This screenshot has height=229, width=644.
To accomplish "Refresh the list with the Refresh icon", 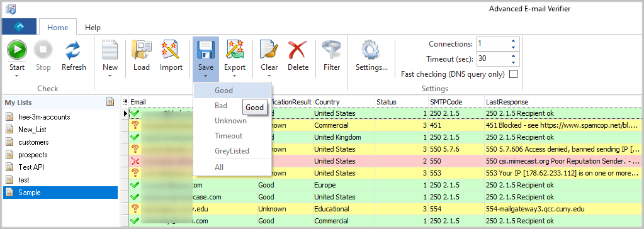I will pos(74,50).
